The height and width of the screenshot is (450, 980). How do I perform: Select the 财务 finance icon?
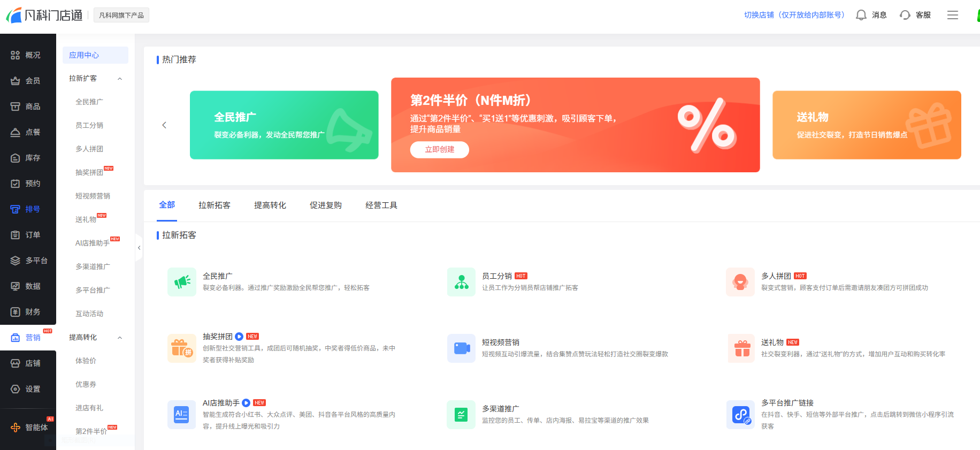(15, 312)
